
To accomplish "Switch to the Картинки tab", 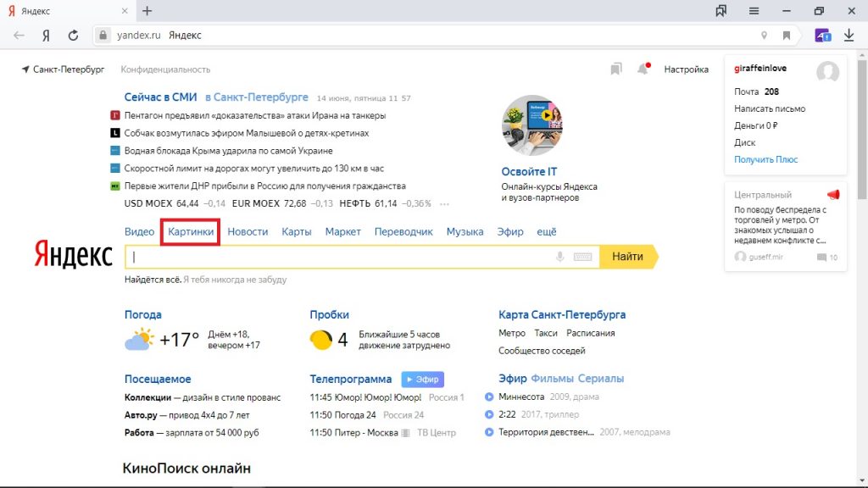I will [x=191, y=232].
